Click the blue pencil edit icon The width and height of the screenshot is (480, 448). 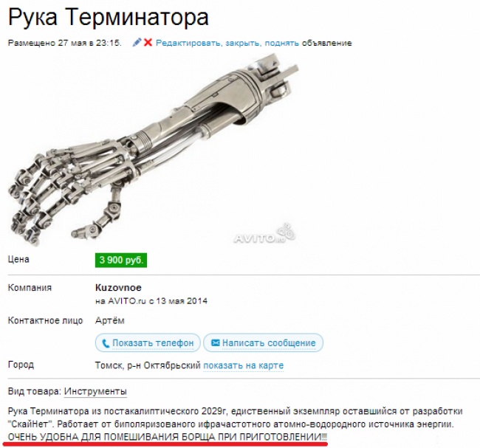(137, 43)
